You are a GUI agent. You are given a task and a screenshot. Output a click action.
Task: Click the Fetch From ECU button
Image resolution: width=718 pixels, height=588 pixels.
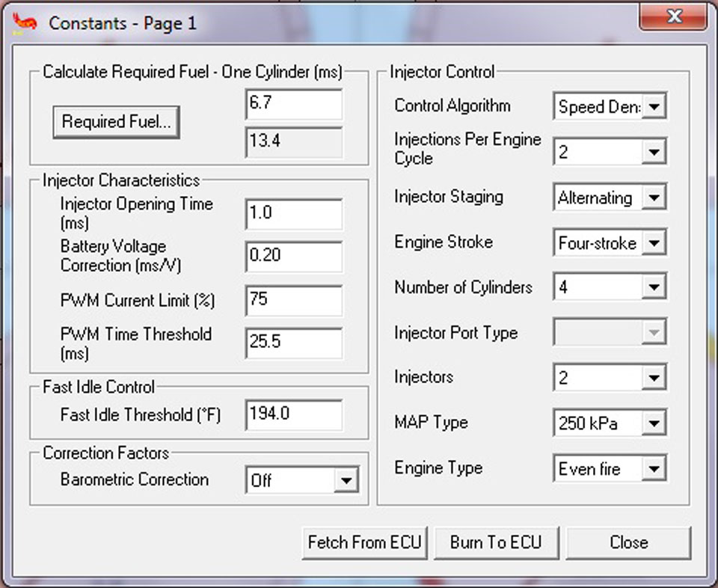365,542
